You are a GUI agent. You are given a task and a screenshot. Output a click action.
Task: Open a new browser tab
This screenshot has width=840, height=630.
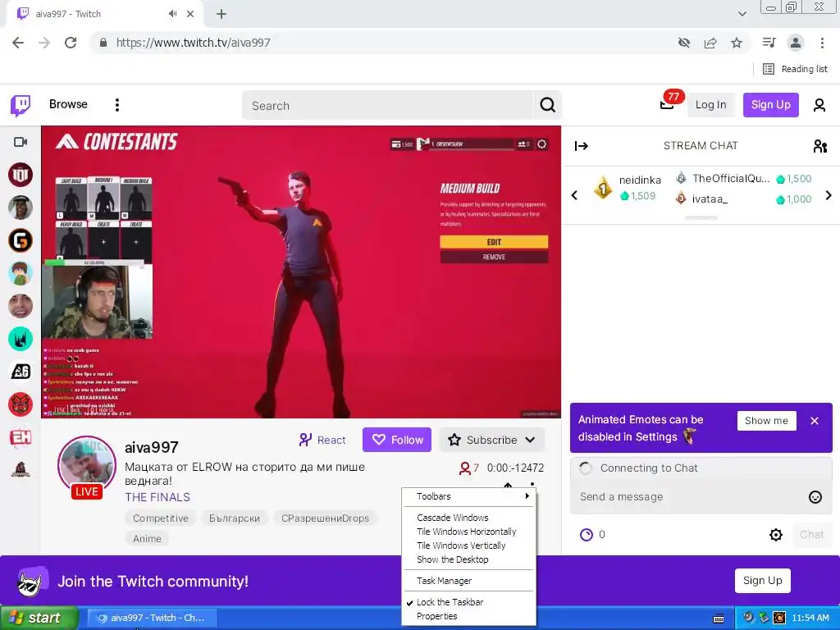(x=221, y=14)
